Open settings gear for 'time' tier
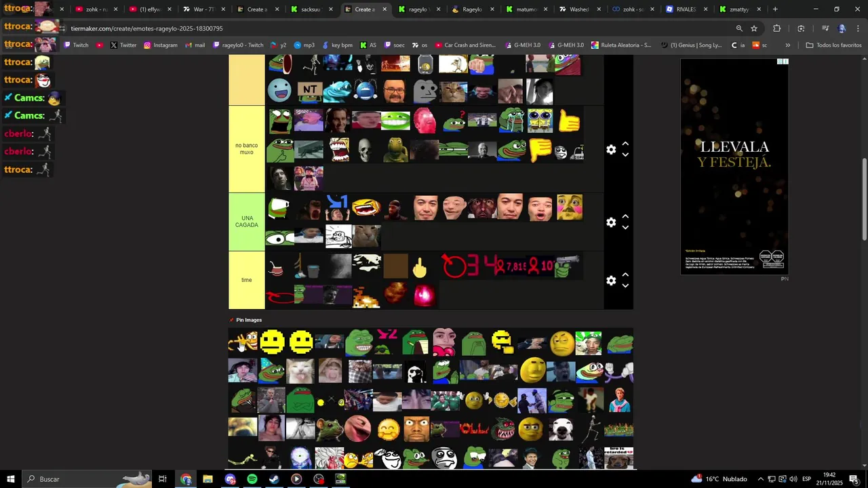The height and width of the screenshot is (488, 868). [611, 281]
